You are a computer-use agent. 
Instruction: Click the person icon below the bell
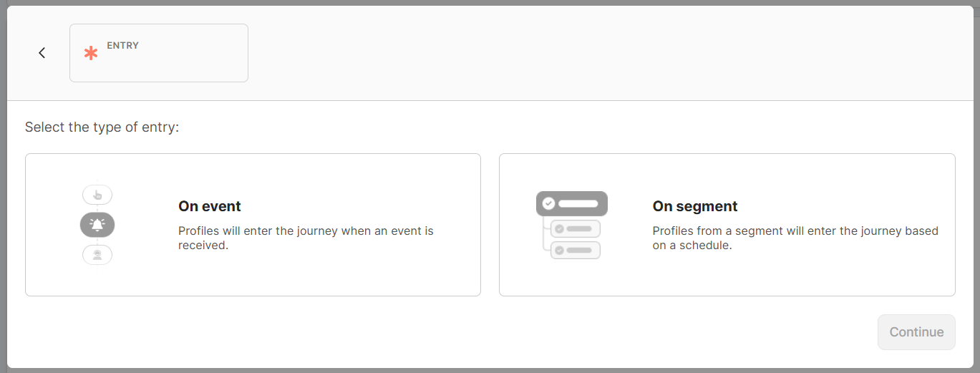(97, 255)
